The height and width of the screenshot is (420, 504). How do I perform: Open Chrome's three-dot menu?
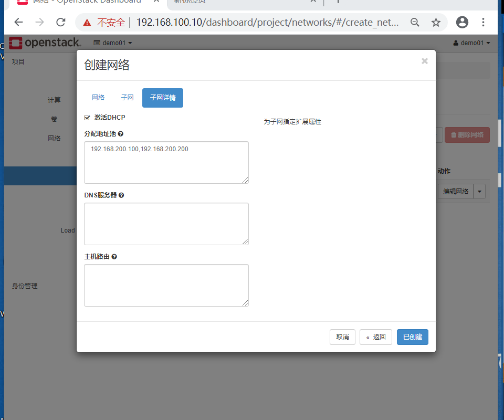coord(484,23)
